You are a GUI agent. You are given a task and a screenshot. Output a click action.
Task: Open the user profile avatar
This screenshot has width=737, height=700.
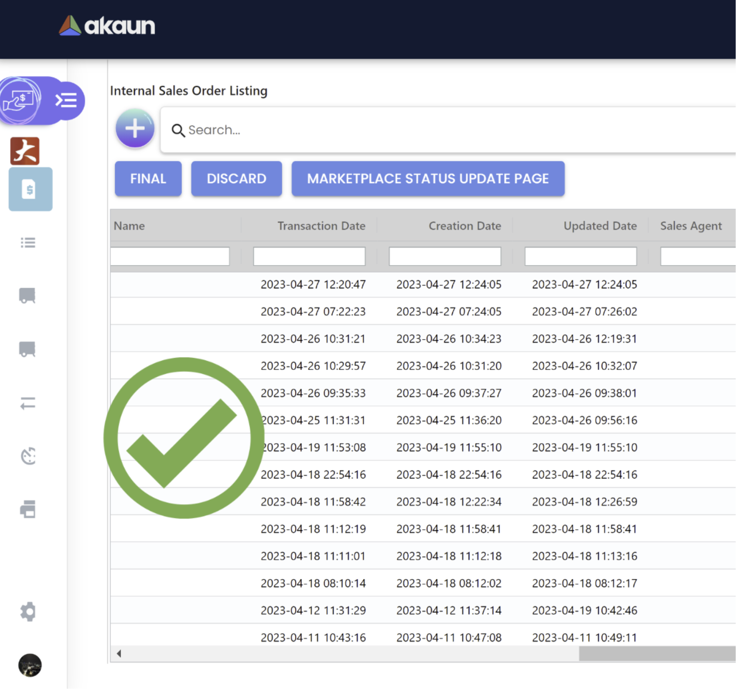point(30,665)
